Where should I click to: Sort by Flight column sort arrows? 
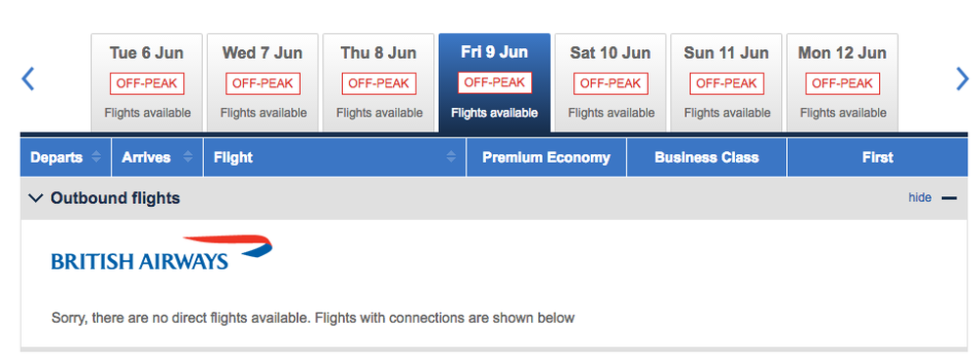coord(451,157)
